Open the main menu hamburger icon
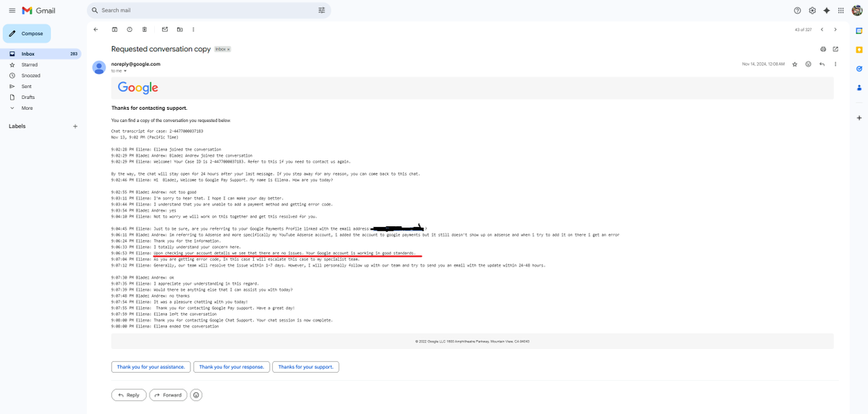This screenshot has width=868, height=414. [12, 11]
